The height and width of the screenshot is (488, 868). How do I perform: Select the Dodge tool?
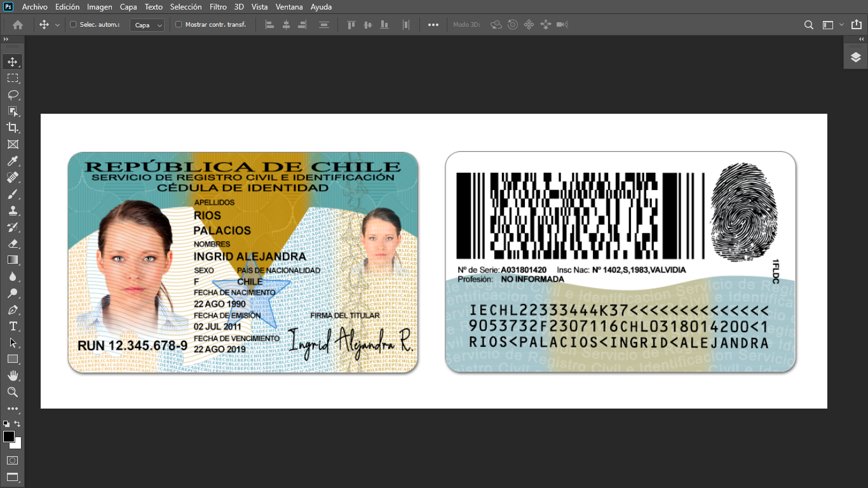(x=13, y=293)
